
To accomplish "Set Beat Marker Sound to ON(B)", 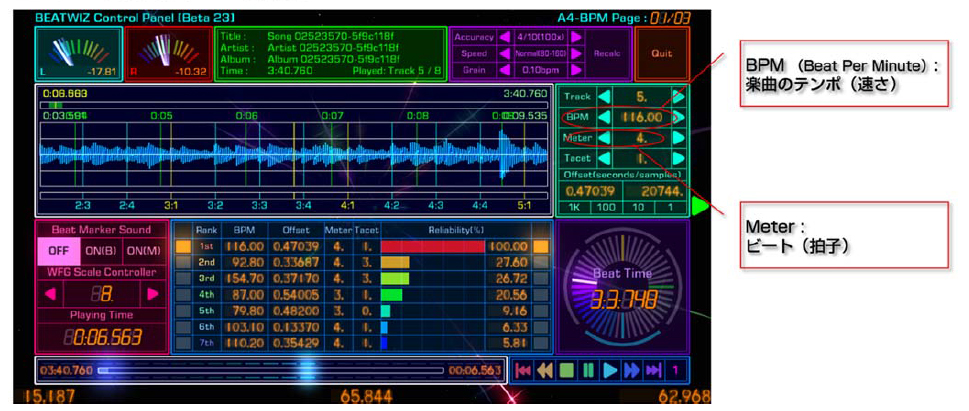I will [101, 252].
